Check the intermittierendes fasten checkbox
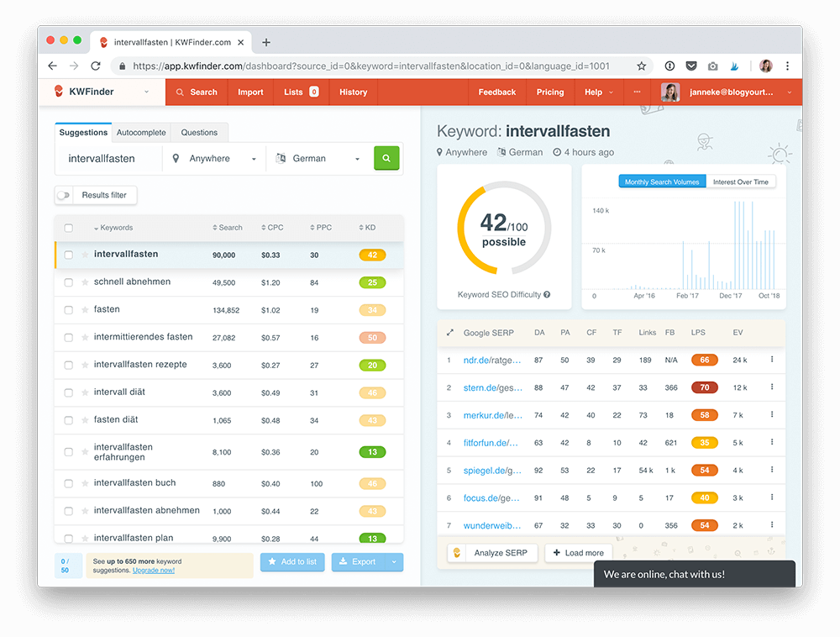Viewport: 840px width, 637px height. [69, 338]
